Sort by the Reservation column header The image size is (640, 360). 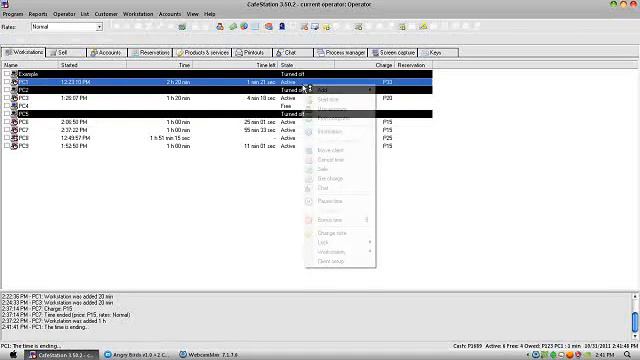click(413, 65)
